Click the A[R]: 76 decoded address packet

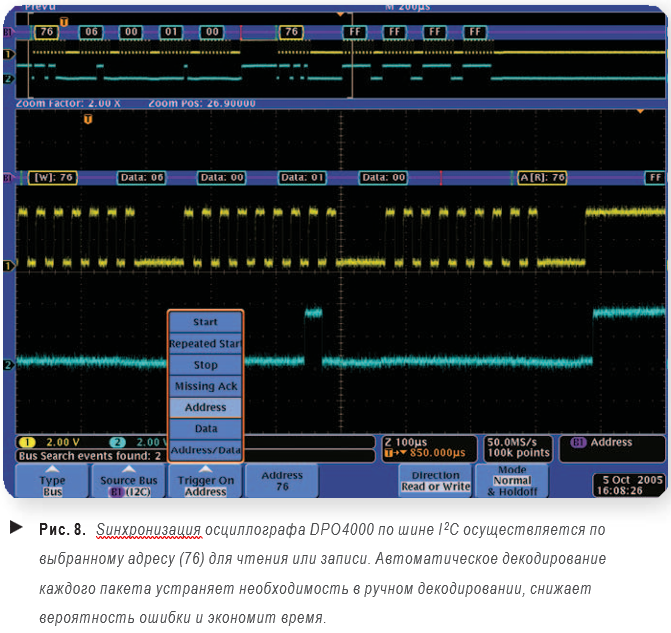[x=542, y=177]
